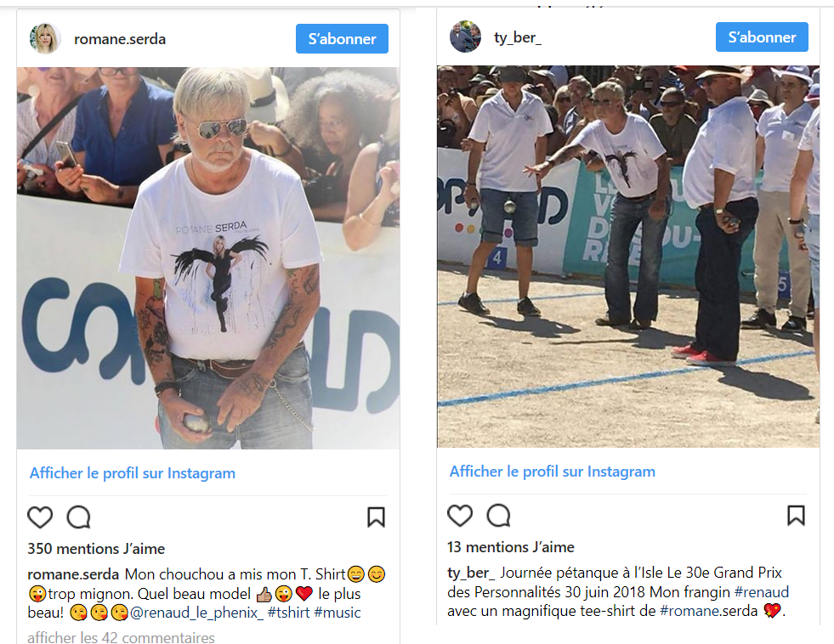Expand the 42 comments on romane.serda post
Screen dimensions: 834x644
pos(122,637)
